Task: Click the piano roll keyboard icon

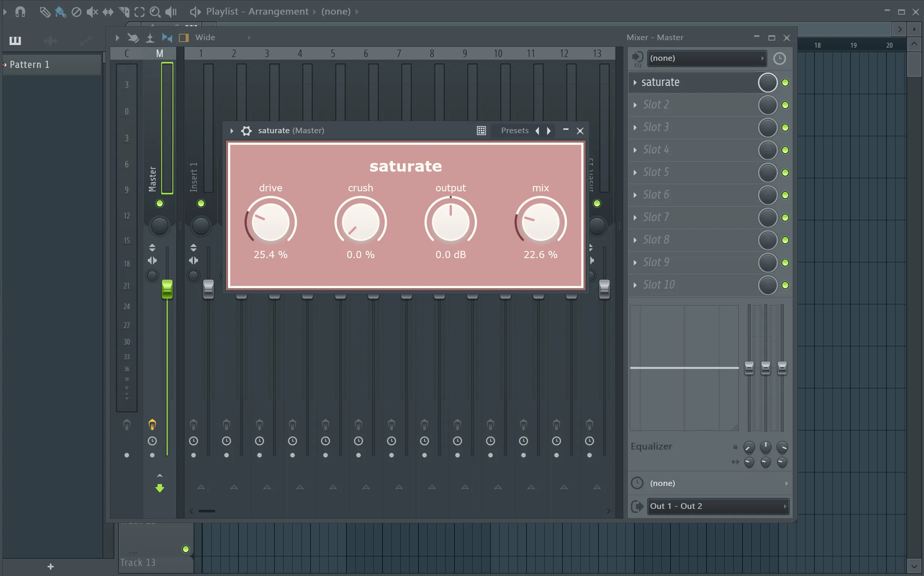Action: click(x=15, y=41)
